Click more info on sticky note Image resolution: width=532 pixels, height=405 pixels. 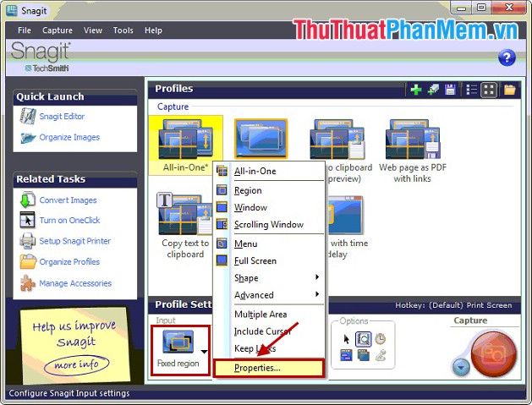pos(77,364)
